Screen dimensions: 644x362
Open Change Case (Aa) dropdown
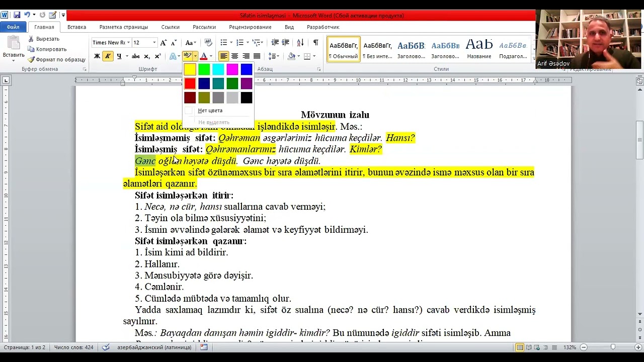pos(191,43)
